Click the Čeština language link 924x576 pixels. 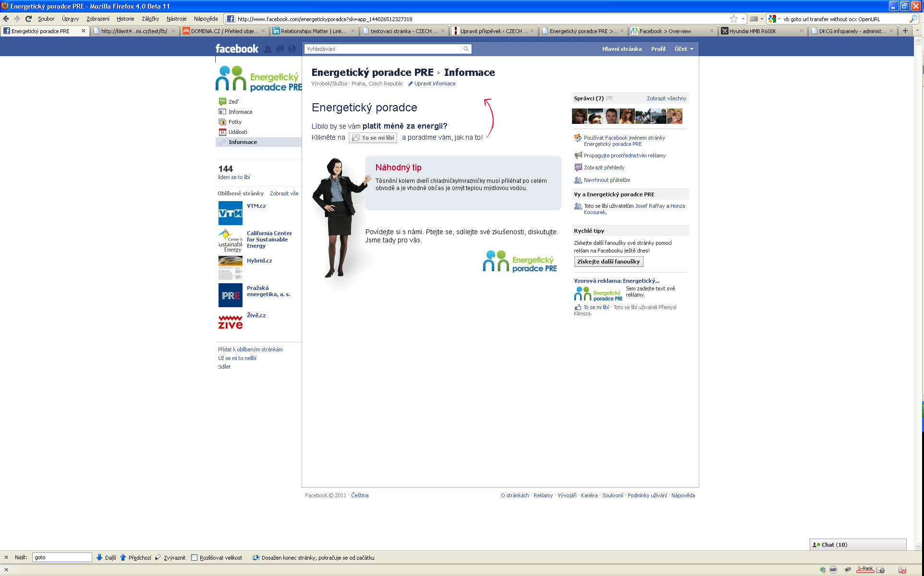point(360,495)
